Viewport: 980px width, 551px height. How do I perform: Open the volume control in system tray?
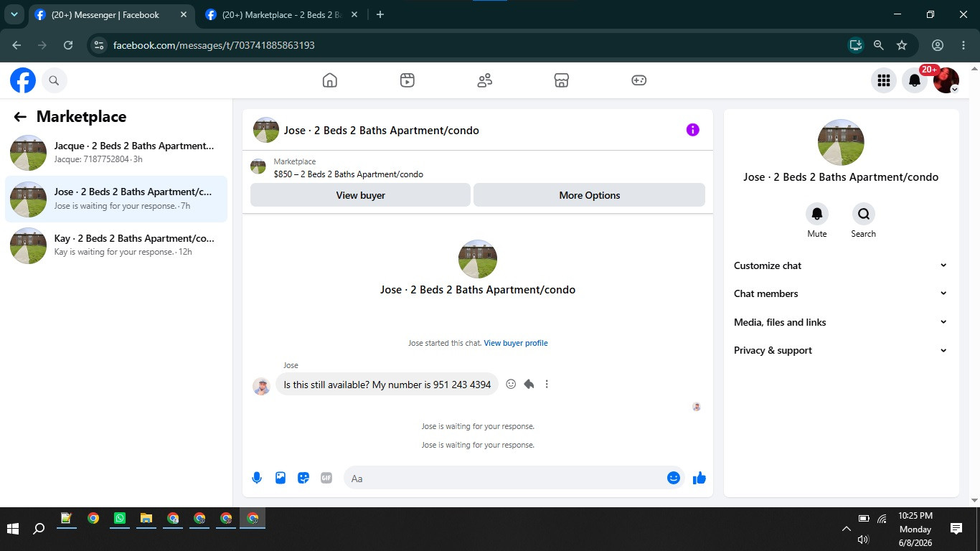pos(863,540)
